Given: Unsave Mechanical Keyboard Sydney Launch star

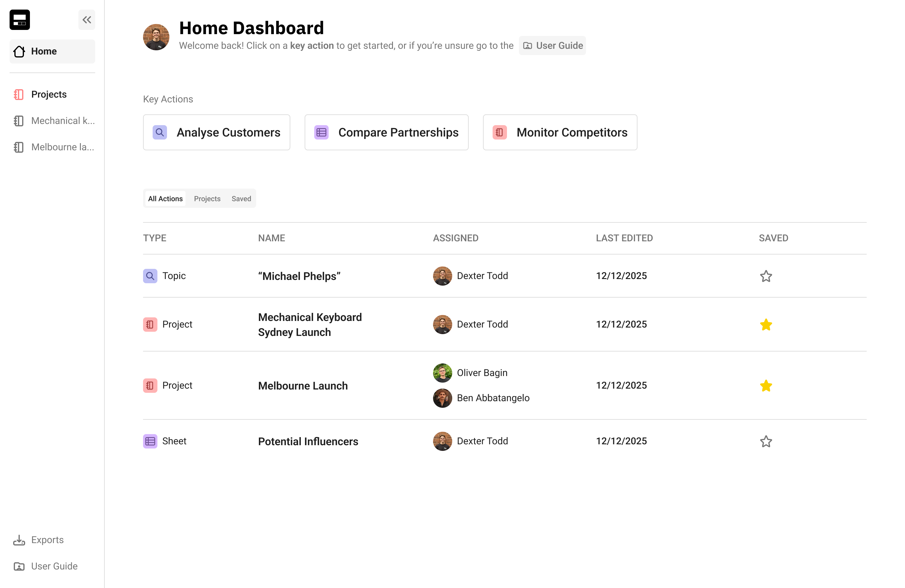Looking at the screenshot, I should [766, 325].
